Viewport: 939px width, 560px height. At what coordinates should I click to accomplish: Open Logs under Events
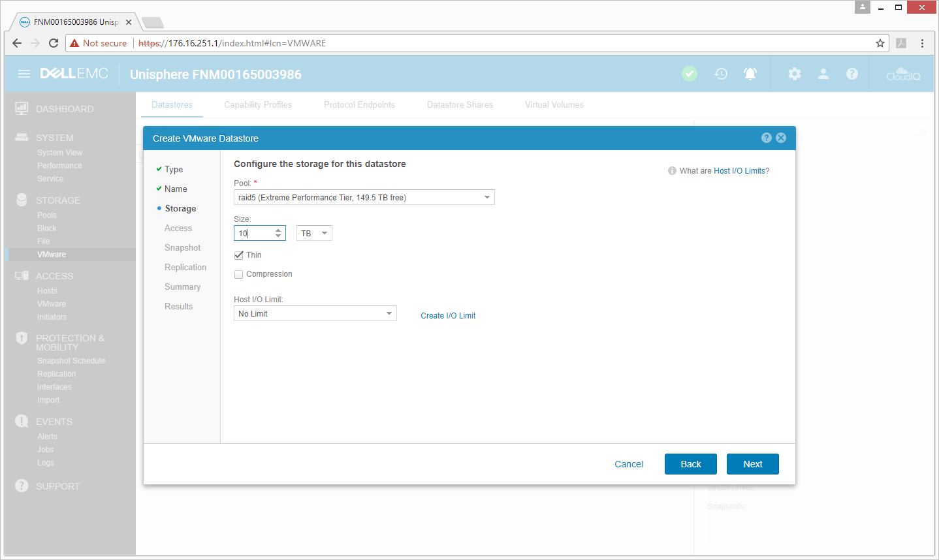[x=46, y=463]
